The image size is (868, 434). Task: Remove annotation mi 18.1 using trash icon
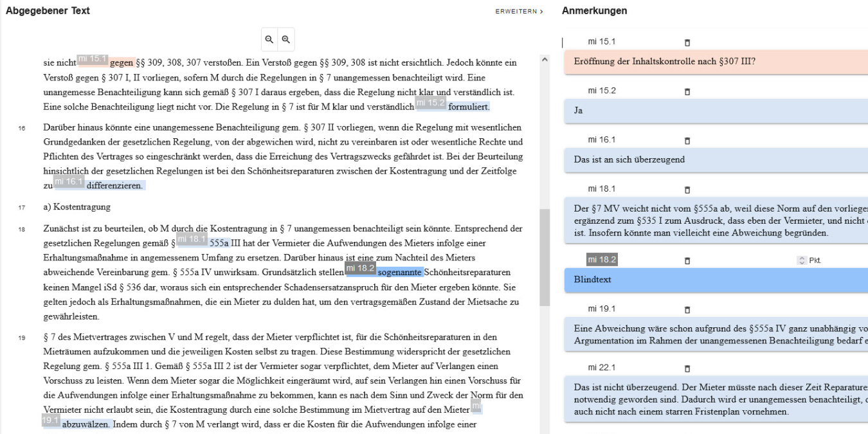coord(687,190)
